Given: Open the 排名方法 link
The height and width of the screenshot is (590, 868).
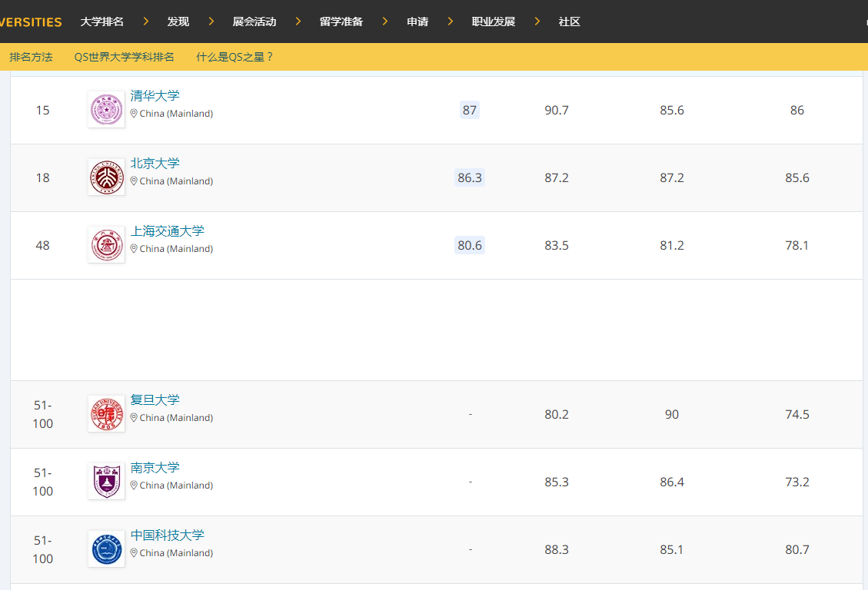Looking at the screenshot, I should [x=31, y=57].
